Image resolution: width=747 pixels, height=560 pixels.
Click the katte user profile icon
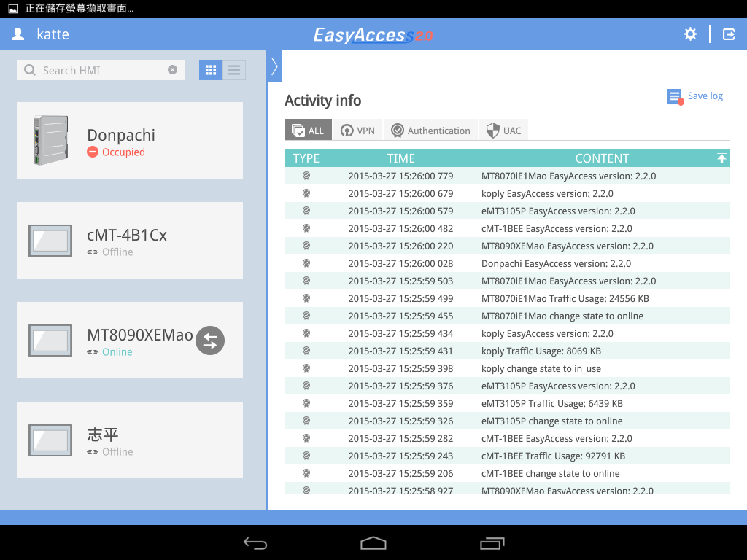[18, 34]
